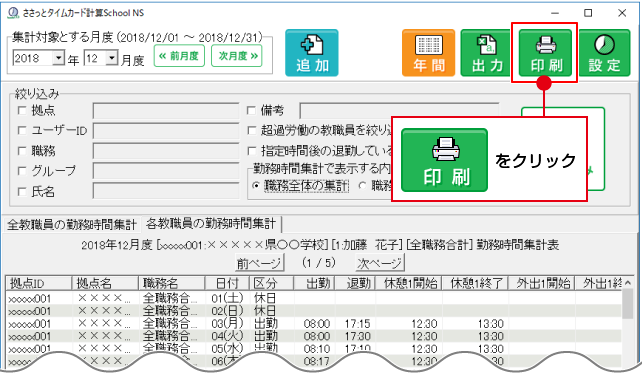This screenshot has height=377, width=642.
Task: Click the 外出1開始 column header
Action: [x=542, y=283]
